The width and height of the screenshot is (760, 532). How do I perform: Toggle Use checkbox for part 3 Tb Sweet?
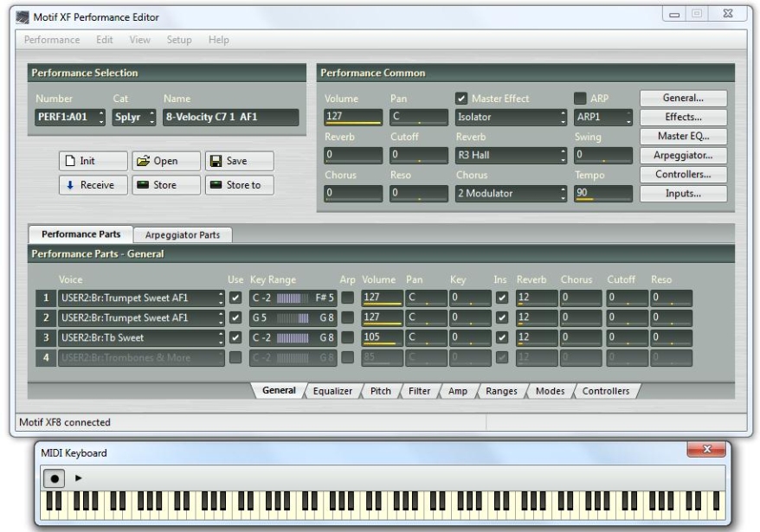coord(235,337)
